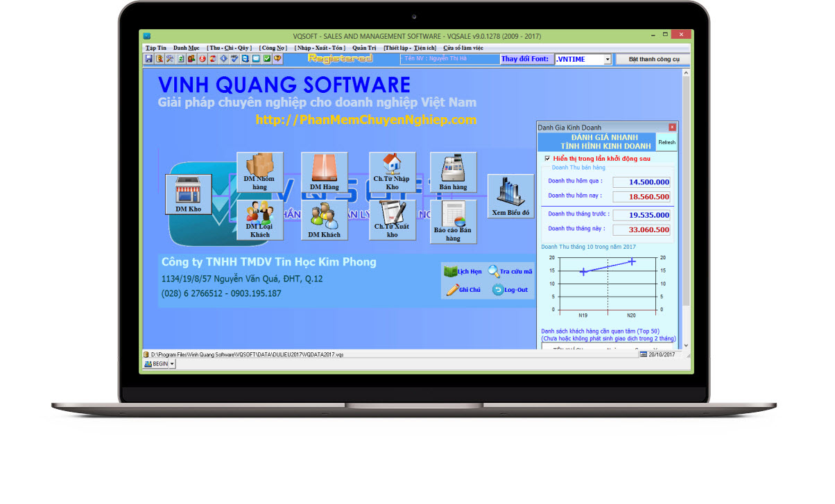Image resolution: width=835 pixels, height=504 pixels.
Task: Click the Refresh button
Action: [666, 142]
